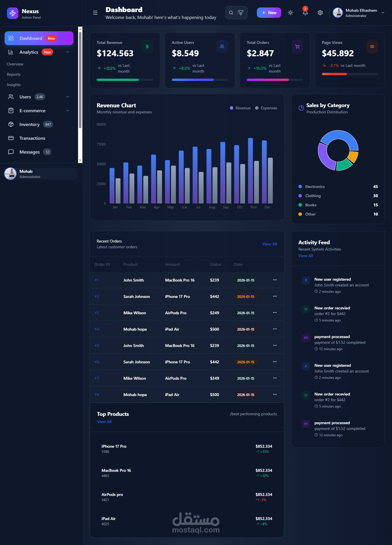Click the iPad Air +8% trend icon
Screen dimensions: 392x545
click(x=257, y=524)
